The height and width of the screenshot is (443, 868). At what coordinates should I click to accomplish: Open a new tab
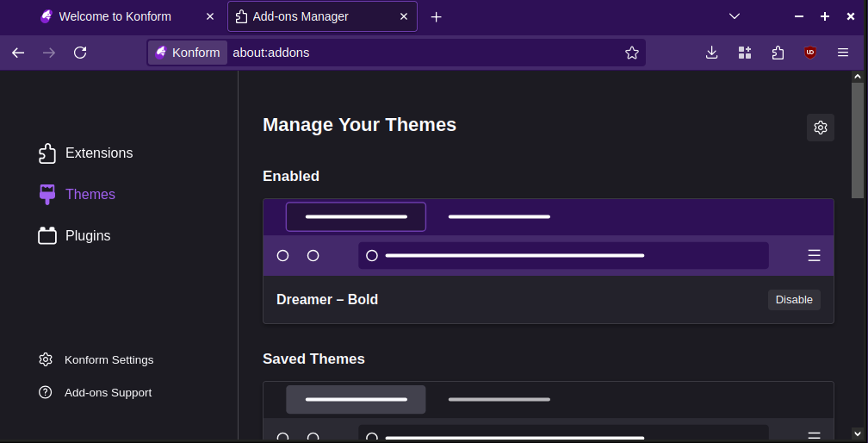(437, 17)
